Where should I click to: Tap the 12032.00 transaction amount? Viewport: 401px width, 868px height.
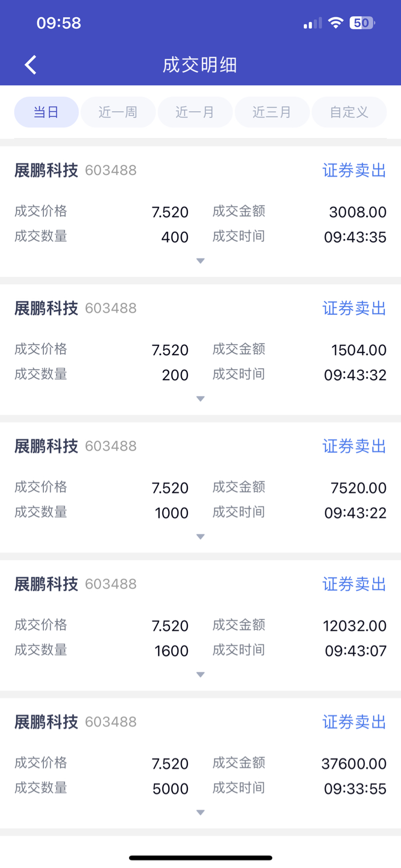(x=355, y=626)
